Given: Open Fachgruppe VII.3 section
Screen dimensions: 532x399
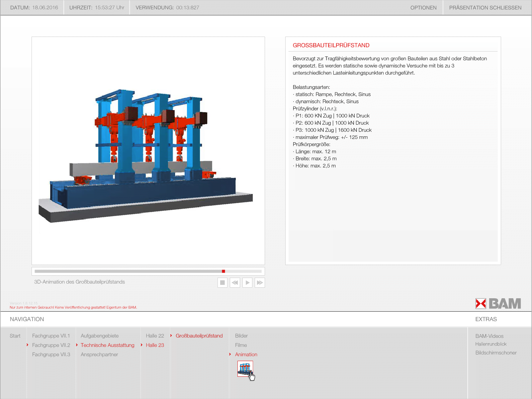Looking at the screenshot, I should (x=51, y=354).
